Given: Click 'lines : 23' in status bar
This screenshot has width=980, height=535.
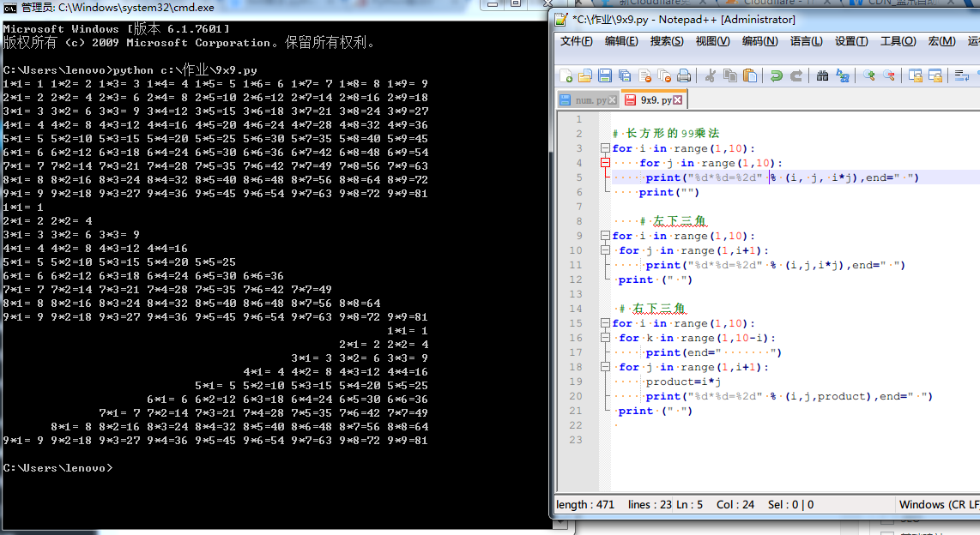Looking at the screenshot, I should [x=650, y=504].
